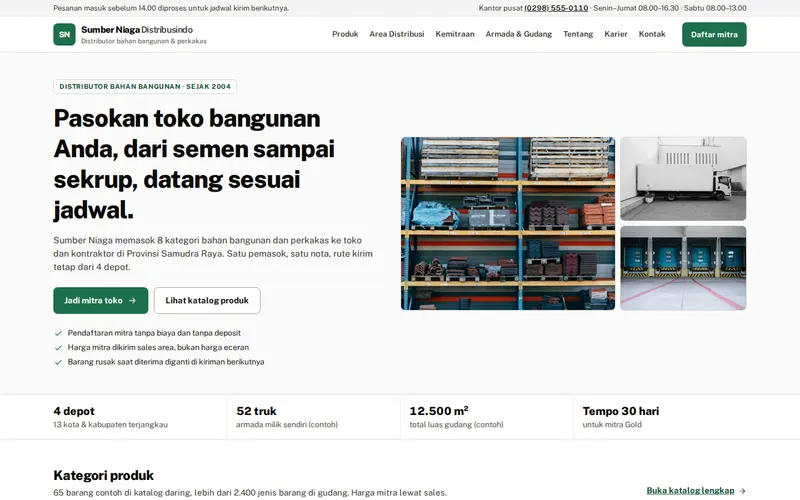
Task: Click text 'Senin–Jumat 08.00–16.30'
Action: [636, 8]
